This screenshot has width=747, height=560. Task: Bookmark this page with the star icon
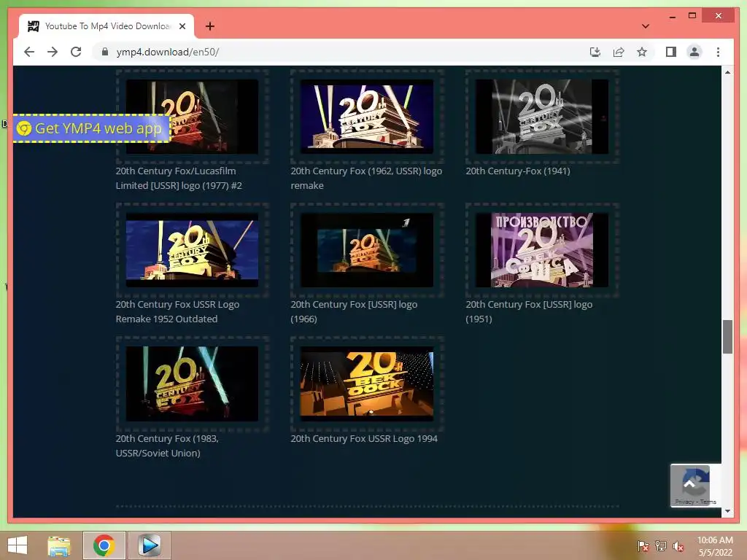point(642,52)
